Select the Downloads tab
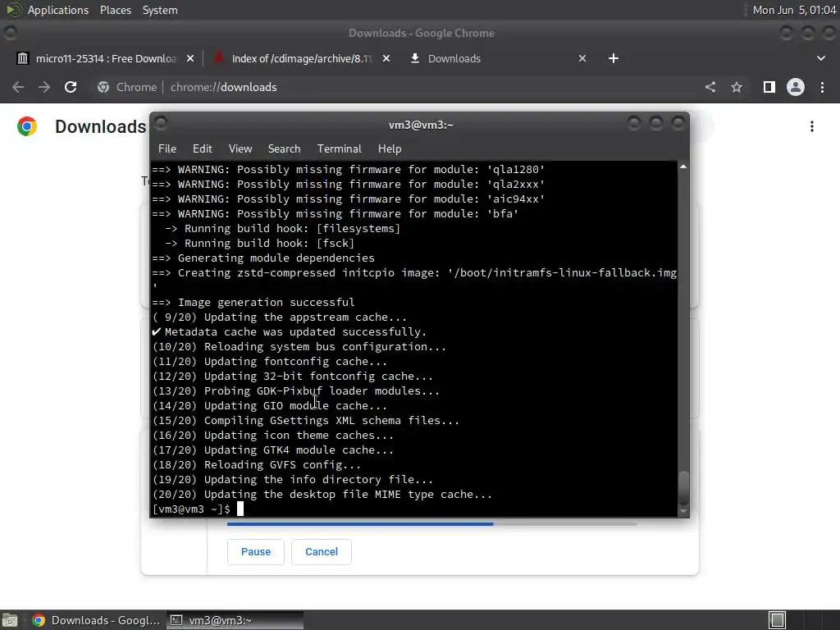Image resolution: width=840 pixels, height=630 pixels. click(498, 58)
